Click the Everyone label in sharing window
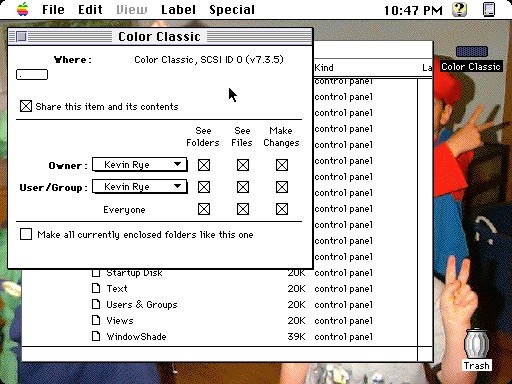This screenshot has height=384, width=512. 124,210
